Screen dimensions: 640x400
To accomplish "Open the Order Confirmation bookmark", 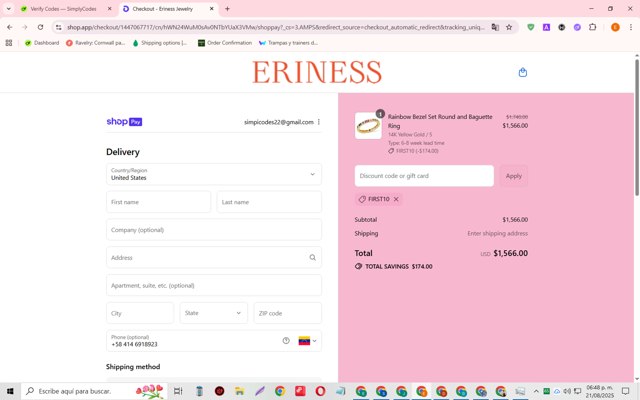I will coord(225,43).
